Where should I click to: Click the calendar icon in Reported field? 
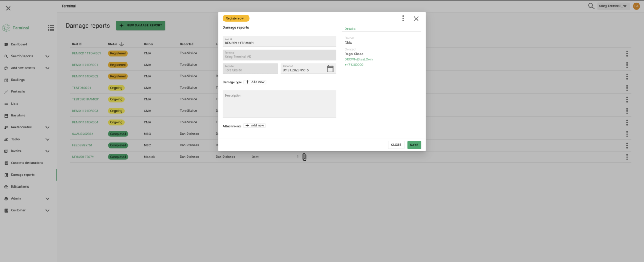330,69
